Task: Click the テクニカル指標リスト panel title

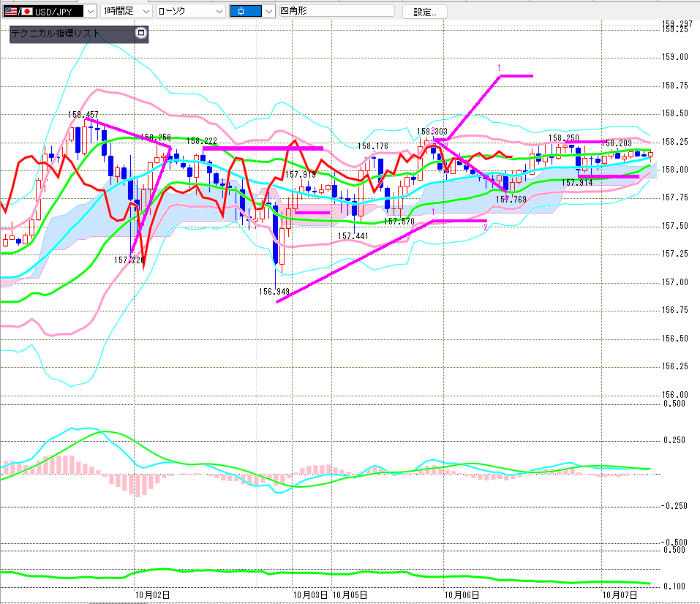Action: [x=56, y=34]
